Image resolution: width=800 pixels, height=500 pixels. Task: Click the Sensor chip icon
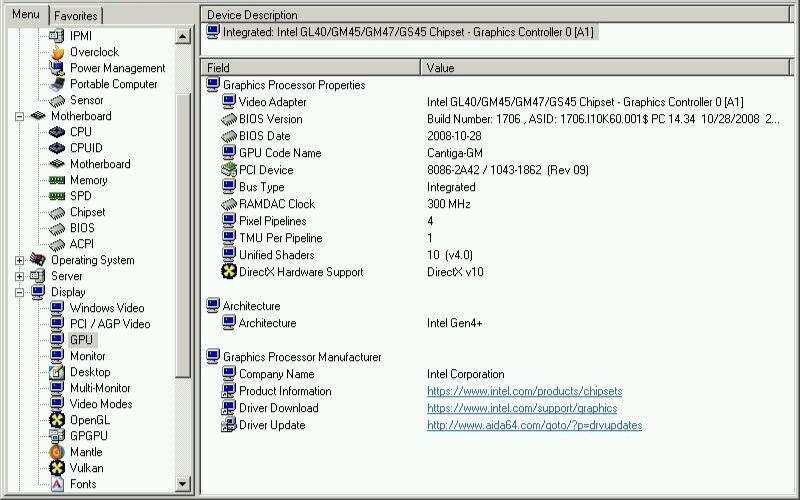coord(57,101)
